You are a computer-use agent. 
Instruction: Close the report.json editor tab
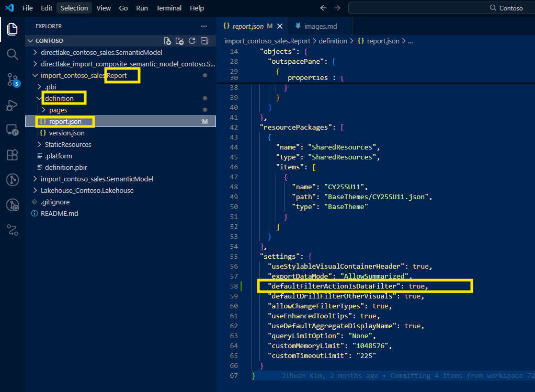point(280,26)
